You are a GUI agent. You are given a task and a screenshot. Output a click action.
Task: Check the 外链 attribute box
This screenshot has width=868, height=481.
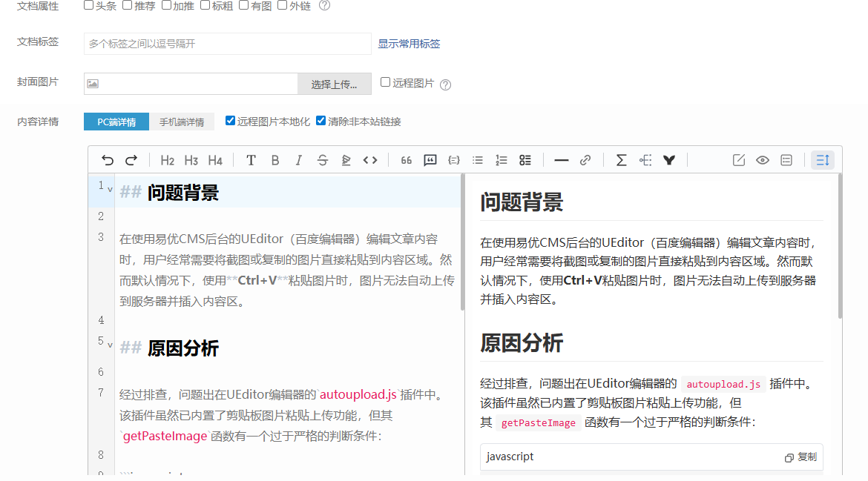(x=283, y=5)
